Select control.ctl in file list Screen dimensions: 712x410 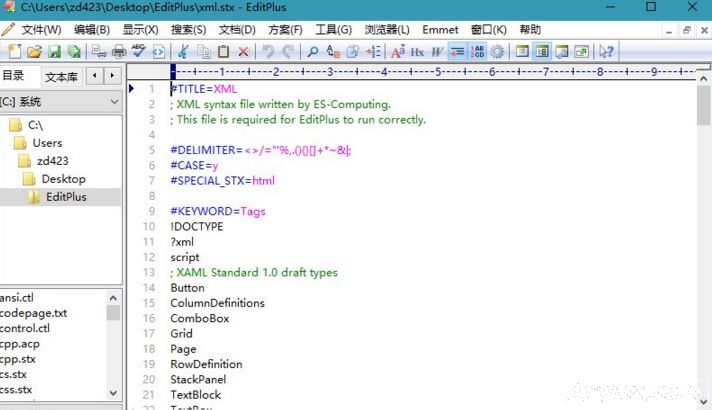[25, 328]
